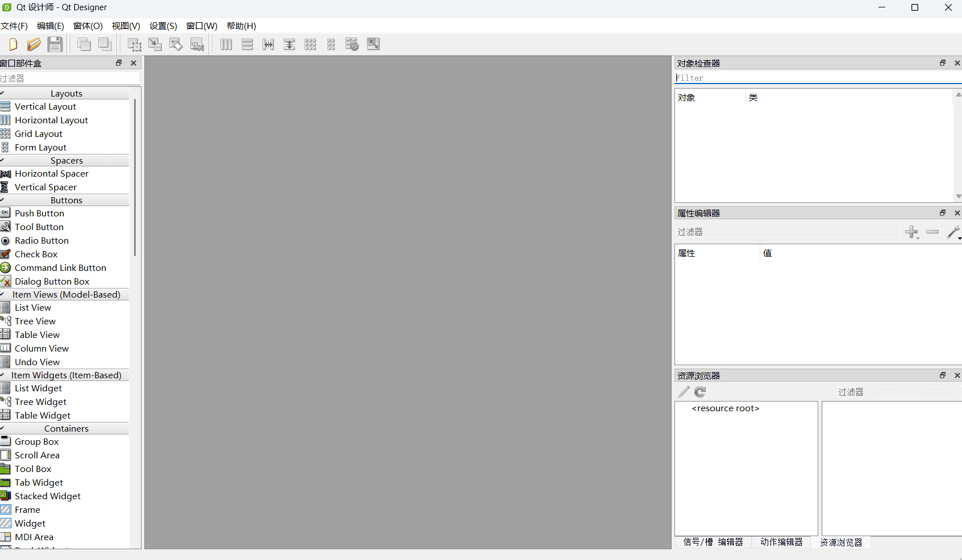Select the Edit Widgets mode icon
Image resolution: width=962 pixels, height=560 pixels.
(x=135, y=44)
